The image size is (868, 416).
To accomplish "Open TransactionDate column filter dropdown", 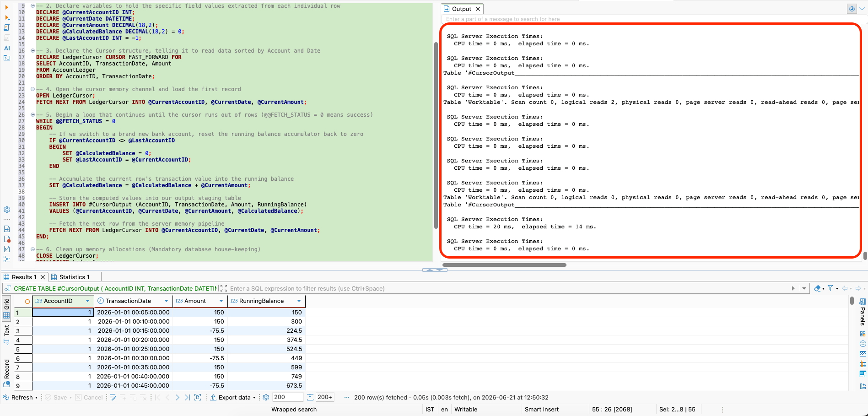I will tap(166, 301).
